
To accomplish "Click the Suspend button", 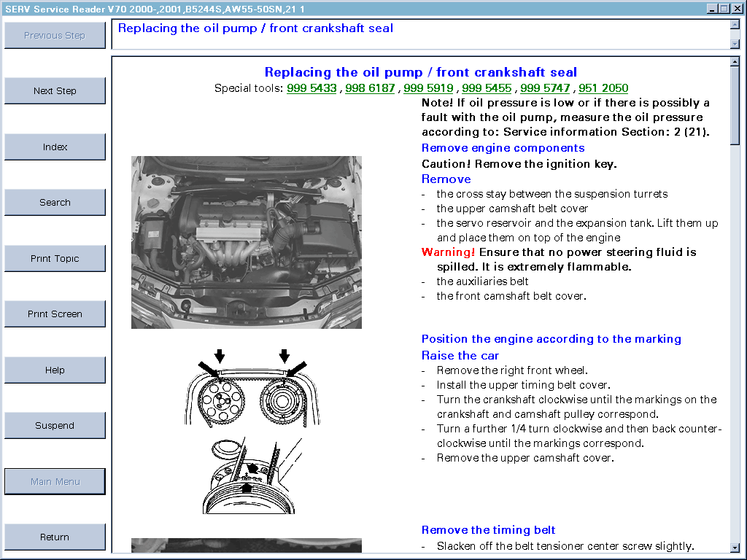I will click(x=55, y=425).
